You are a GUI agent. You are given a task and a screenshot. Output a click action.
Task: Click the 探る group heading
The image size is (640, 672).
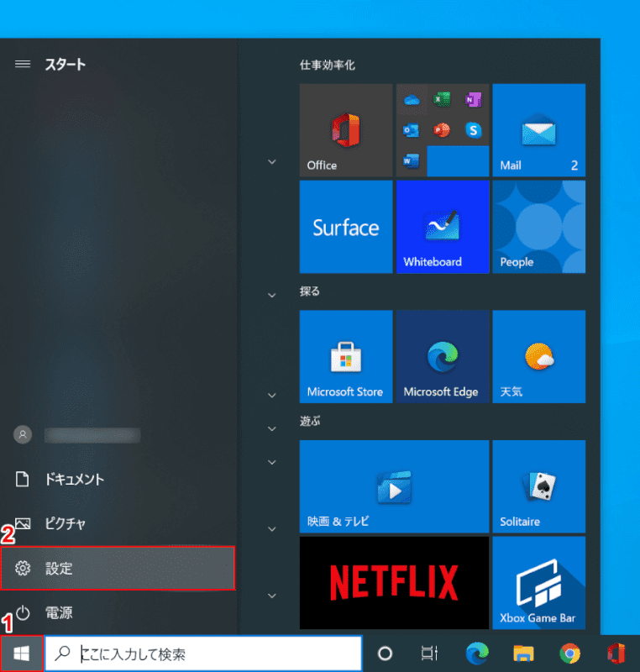point(310,291)
